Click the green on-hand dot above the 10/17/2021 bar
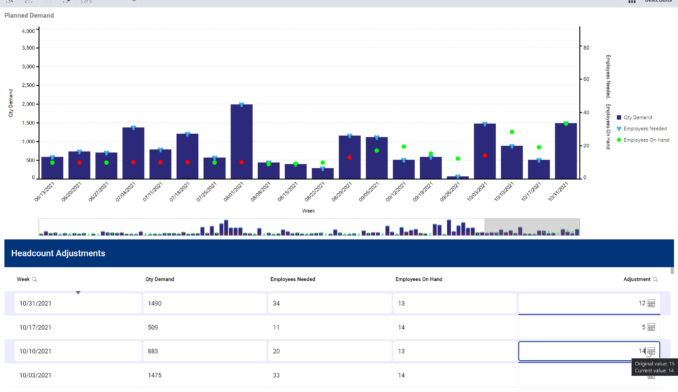Viewport: 678px width, 392px height. [x=539, y=147]
